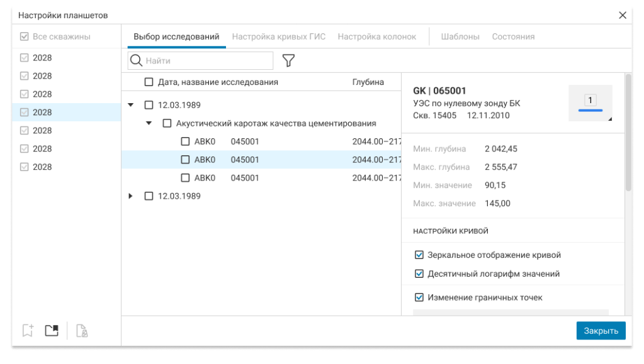The image size is (644, 364).
Task: Click the 'Найти' search field
Action: (x=208, y=61)
